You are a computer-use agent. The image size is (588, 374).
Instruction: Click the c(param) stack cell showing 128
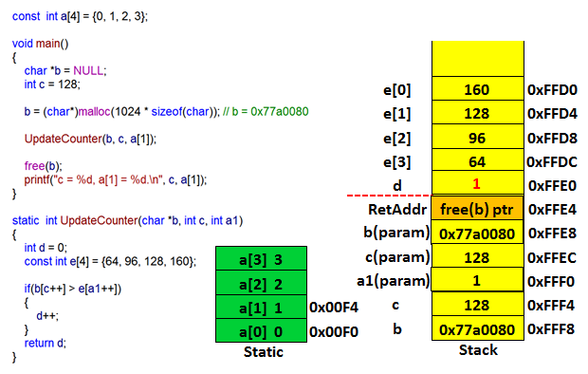477,256
